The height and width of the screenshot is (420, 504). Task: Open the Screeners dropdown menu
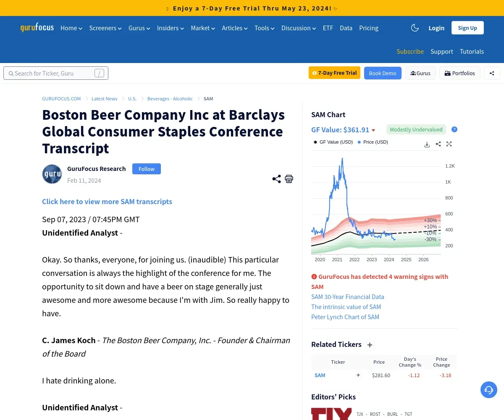tap(105, 28)
